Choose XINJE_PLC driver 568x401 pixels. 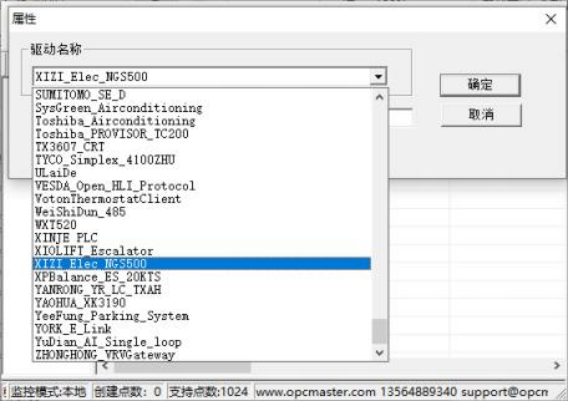201,238
